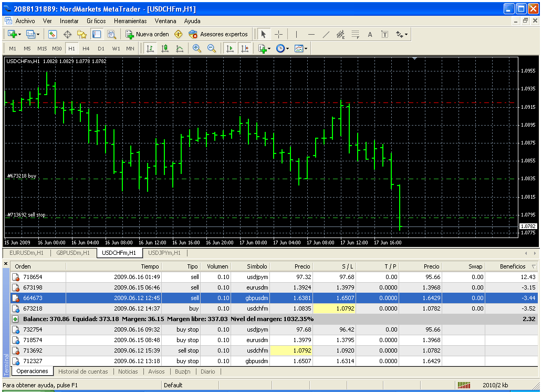Expand the periodicity clock dropdown
Screen dimensions: 542x392
(x=288, y=48)
